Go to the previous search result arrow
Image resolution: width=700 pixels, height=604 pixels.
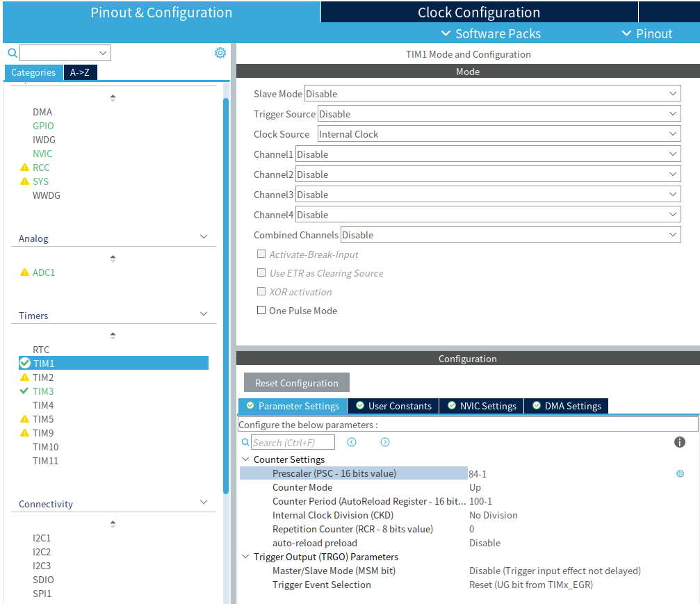tap(352, 442)
